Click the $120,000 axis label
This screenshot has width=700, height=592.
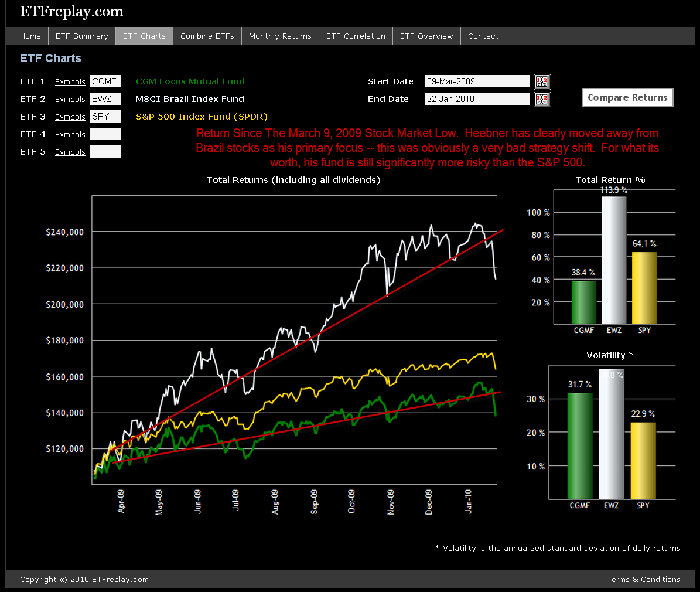coord(65,448)
